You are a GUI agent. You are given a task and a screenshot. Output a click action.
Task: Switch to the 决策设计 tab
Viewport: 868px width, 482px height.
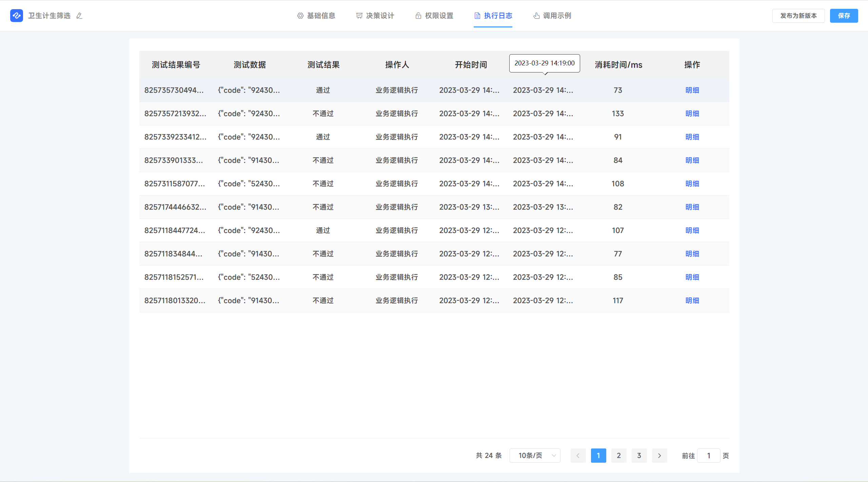coord(375,16)
